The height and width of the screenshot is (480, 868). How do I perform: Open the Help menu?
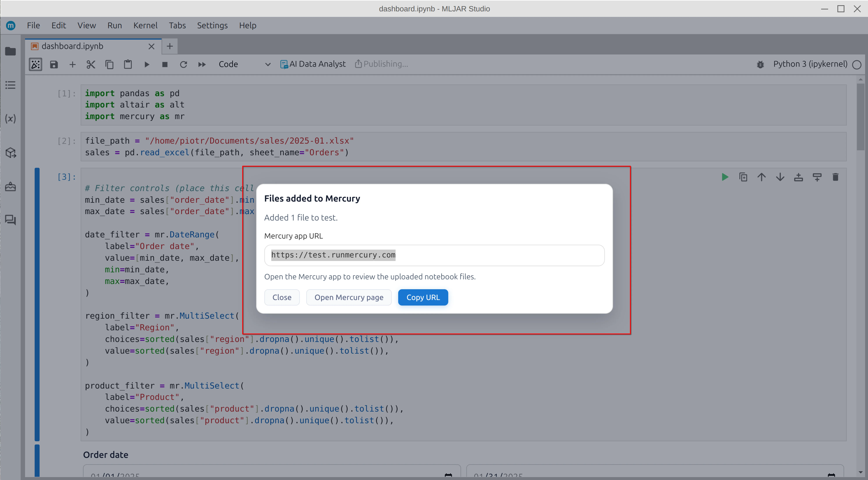[x=248, y=25]
